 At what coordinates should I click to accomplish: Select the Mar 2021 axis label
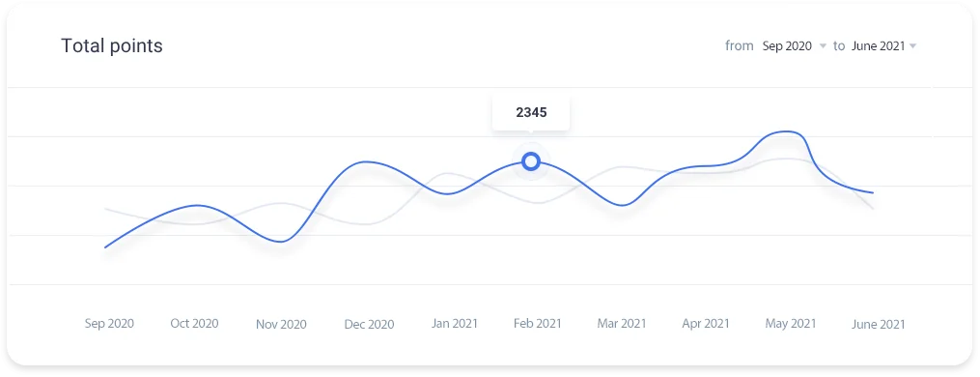622,324
